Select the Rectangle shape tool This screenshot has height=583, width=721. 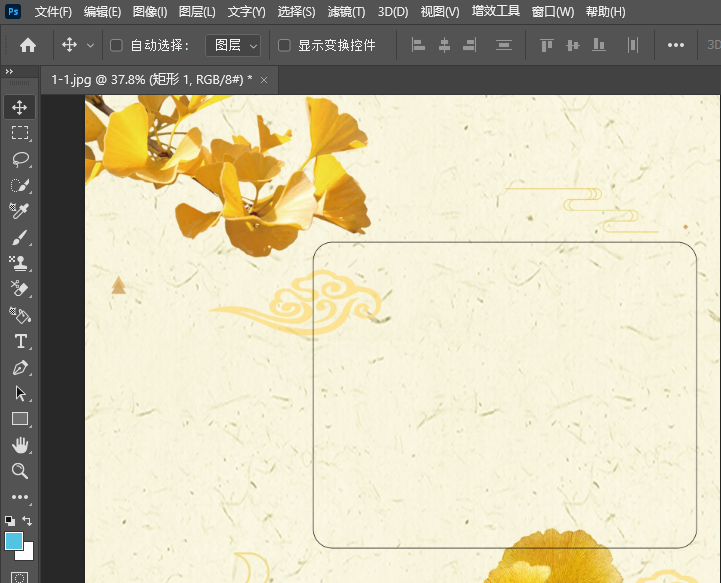(x=20, y=419)
